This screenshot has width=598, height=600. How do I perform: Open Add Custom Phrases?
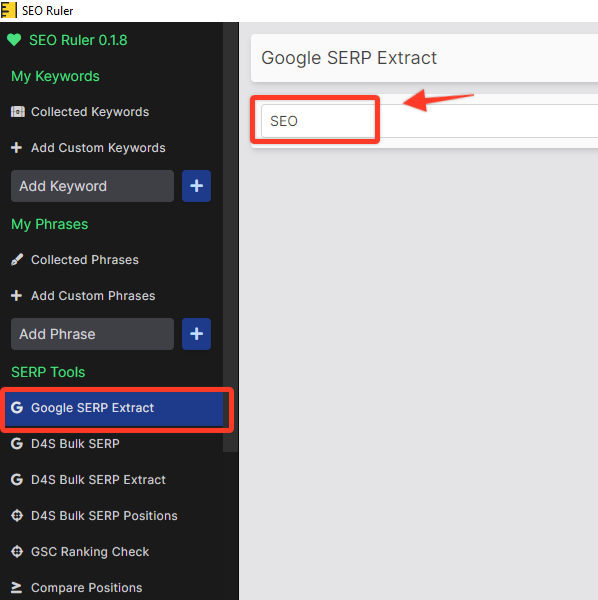[x=93, y=296]
